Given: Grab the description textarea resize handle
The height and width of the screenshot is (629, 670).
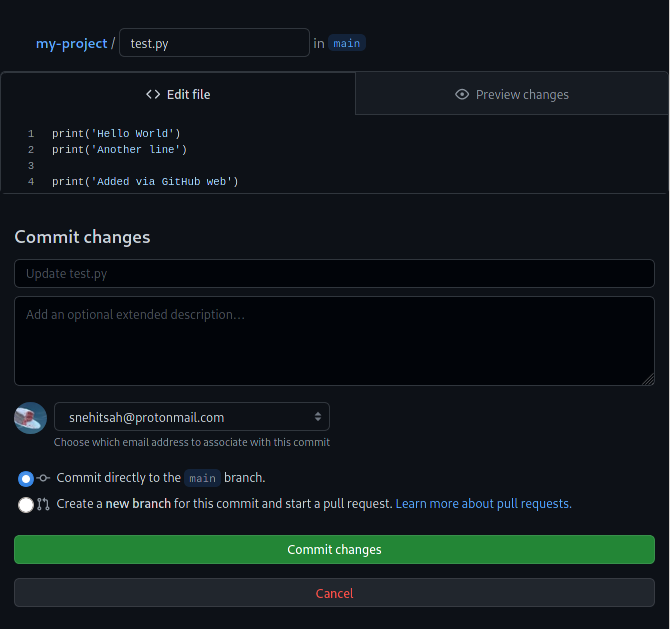Looking at the screenshot, I should pos(648,379).
